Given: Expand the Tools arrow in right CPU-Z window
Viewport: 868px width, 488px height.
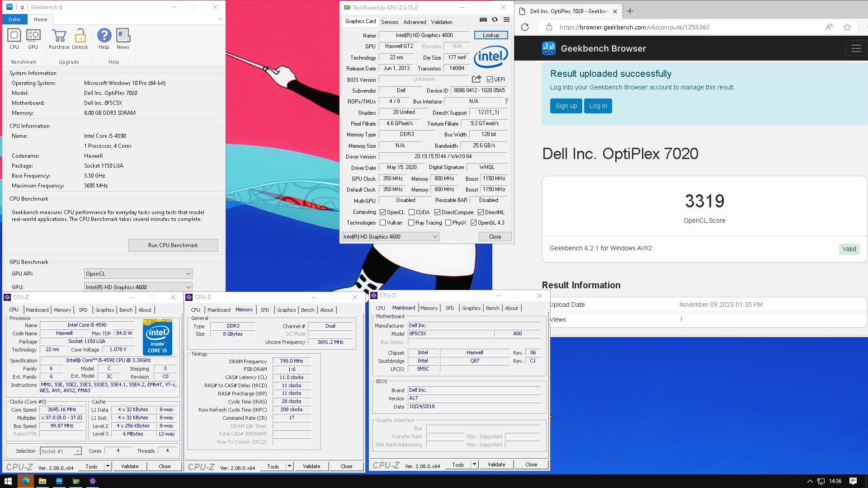Looking at the screenshot, I should point(474,465).
